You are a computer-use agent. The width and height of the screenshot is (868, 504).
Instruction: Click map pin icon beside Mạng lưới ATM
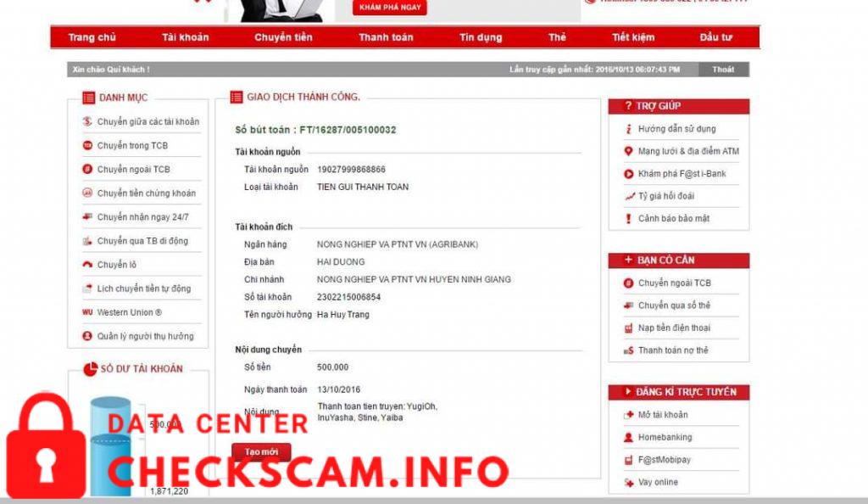tap(628, 151)
